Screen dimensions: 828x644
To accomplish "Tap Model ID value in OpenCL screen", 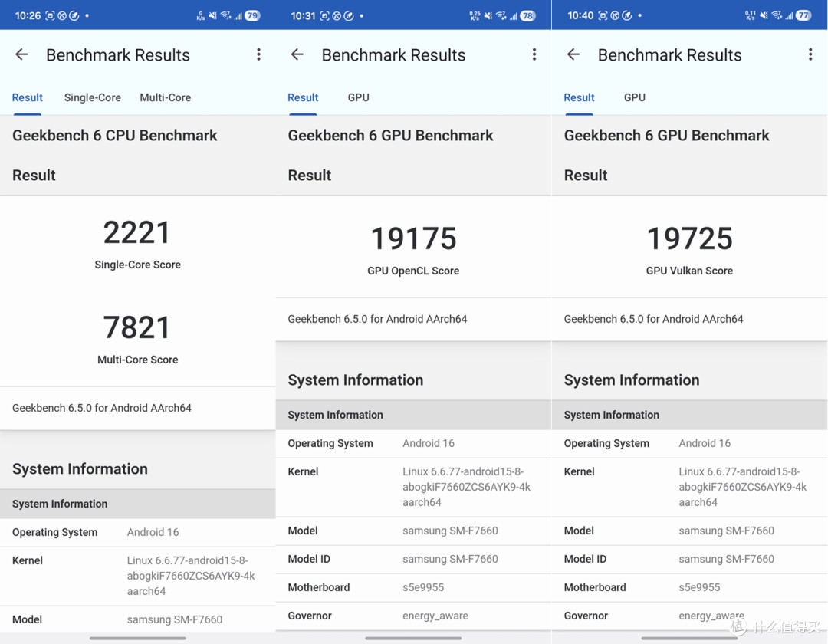I will [451, 559].
